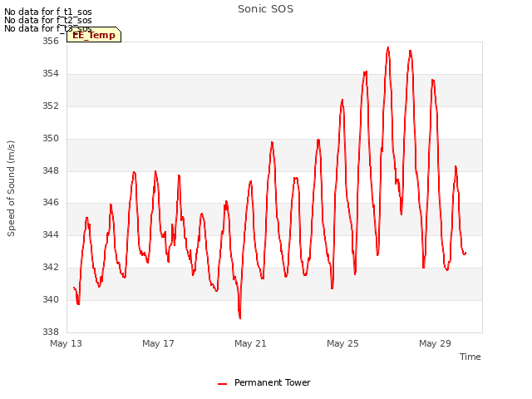Select the 'No data for f_t3_sos' message
The image size is (532, 399).
48,28
